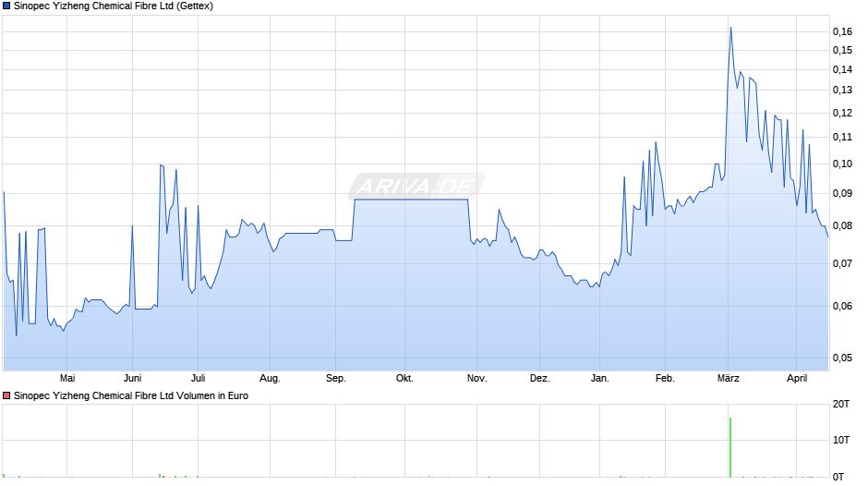Click the 'Dez.' x-axis label
This screenshot has height=486, width=868.
[x=540, y=379]
